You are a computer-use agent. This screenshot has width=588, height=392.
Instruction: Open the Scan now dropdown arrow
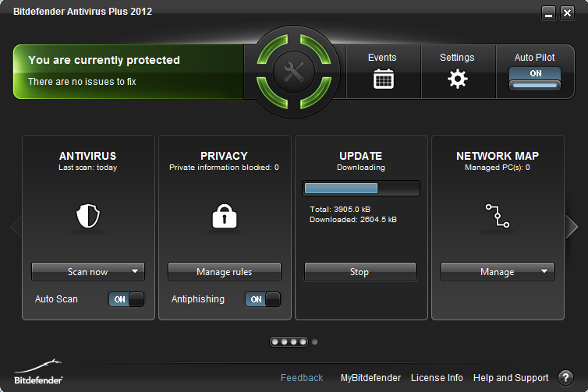tap(135, 271)
